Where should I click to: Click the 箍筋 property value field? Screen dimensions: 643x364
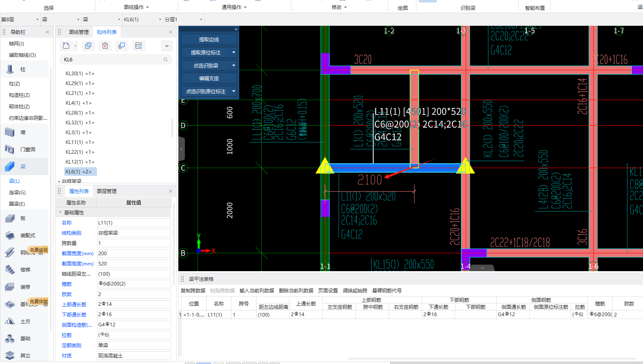click(134, 284)
